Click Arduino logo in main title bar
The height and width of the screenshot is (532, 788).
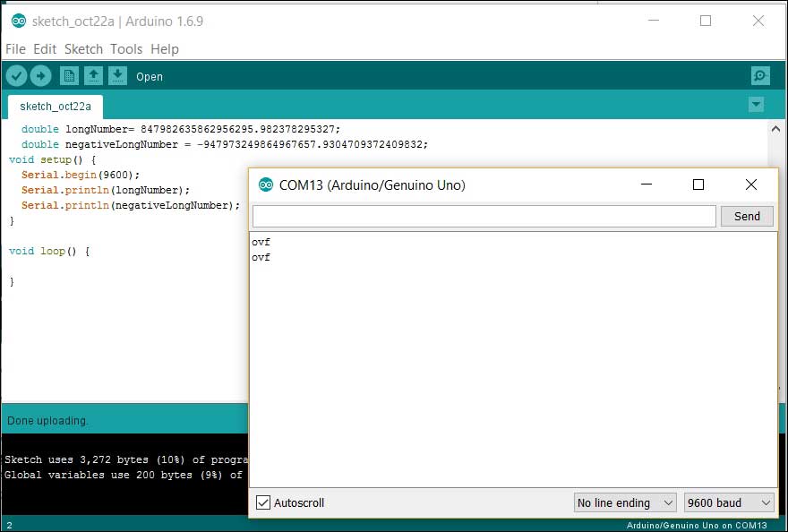click(19, 21)
